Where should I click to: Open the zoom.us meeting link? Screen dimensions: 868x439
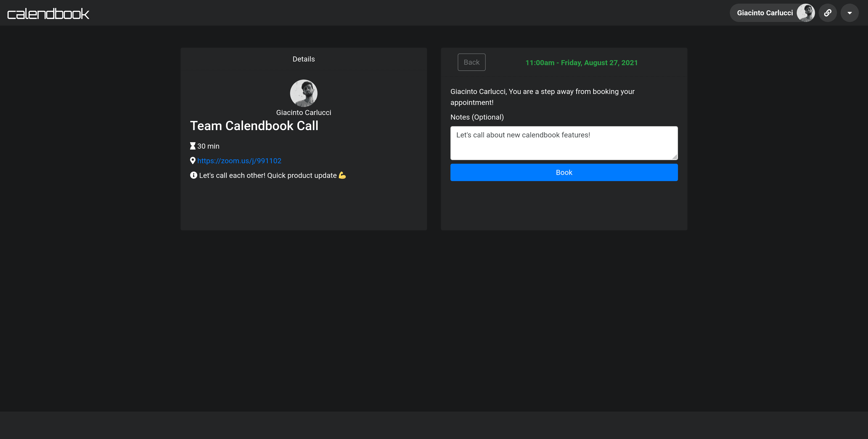(239, 161)
